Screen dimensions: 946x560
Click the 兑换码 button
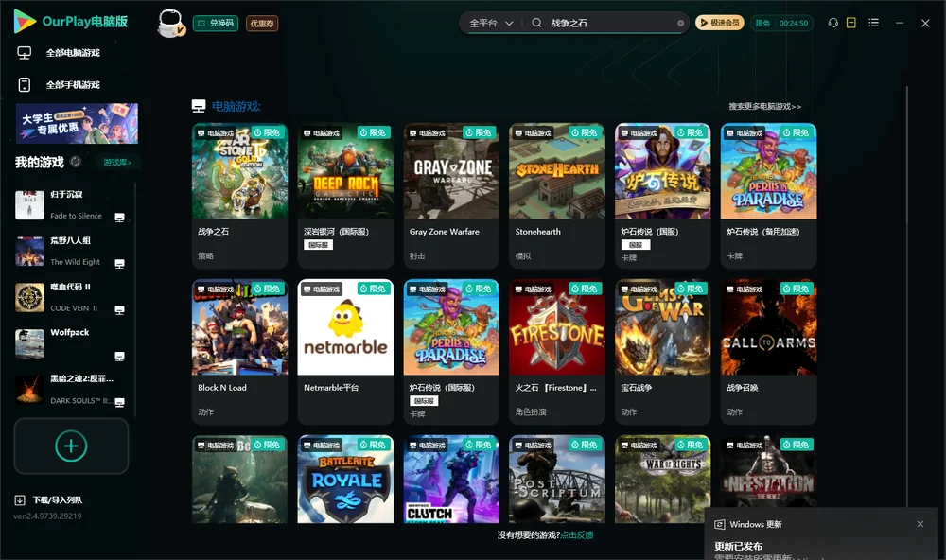[216, 24]
